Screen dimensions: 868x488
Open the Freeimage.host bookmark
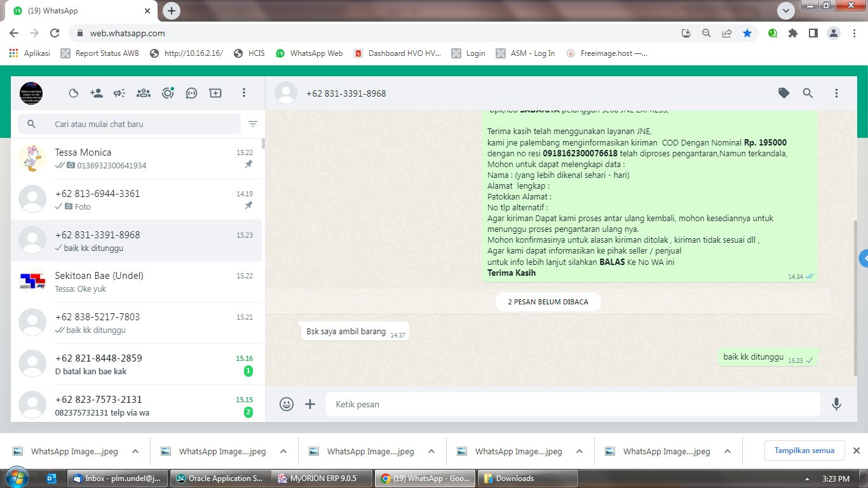tap(607, 53)
